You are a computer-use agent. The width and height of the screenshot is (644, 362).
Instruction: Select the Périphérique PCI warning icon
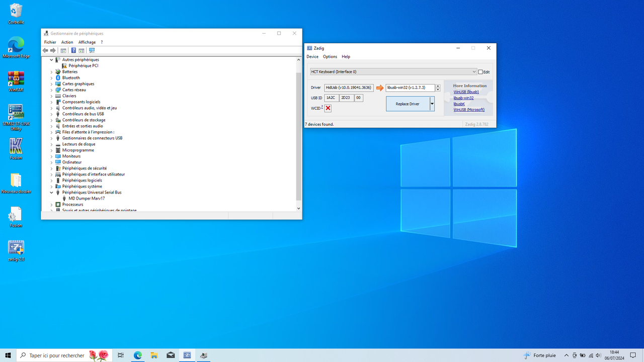[x=64, y=66]
